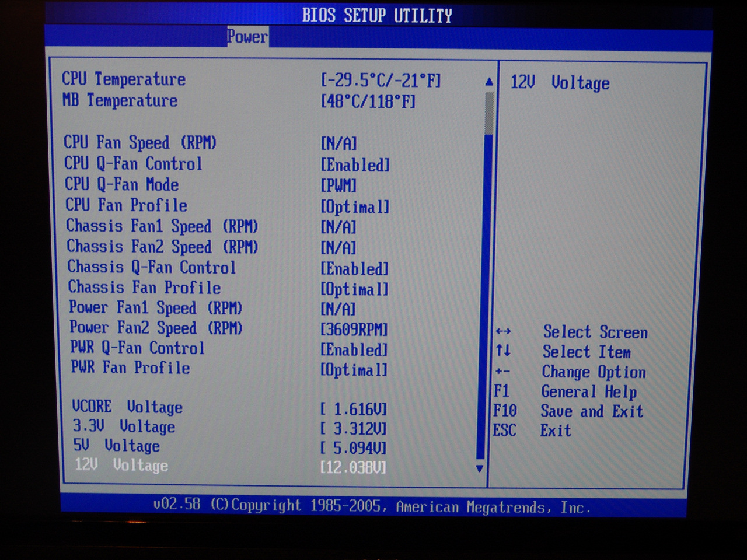Screen dimensions: 747x560
Task: Open CPU Q-Fan Mode PWM option
Action: (x=338, y=186)
